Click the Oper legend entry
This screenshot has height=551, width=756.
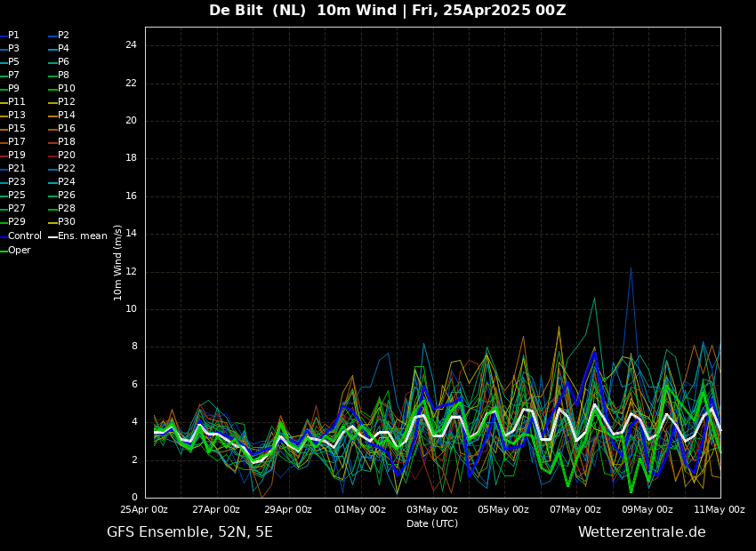[20, 251]
